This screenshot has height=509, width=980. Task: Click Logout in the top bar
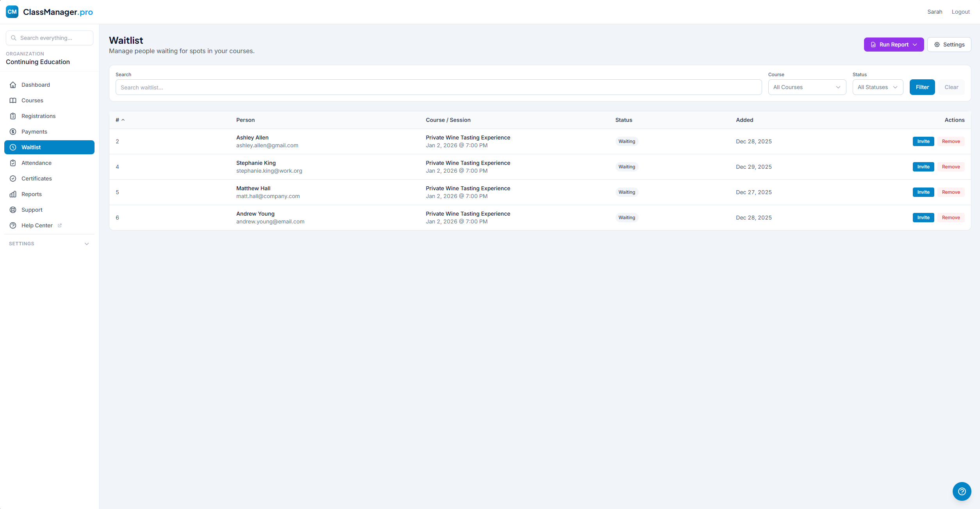tap(961, 12)
